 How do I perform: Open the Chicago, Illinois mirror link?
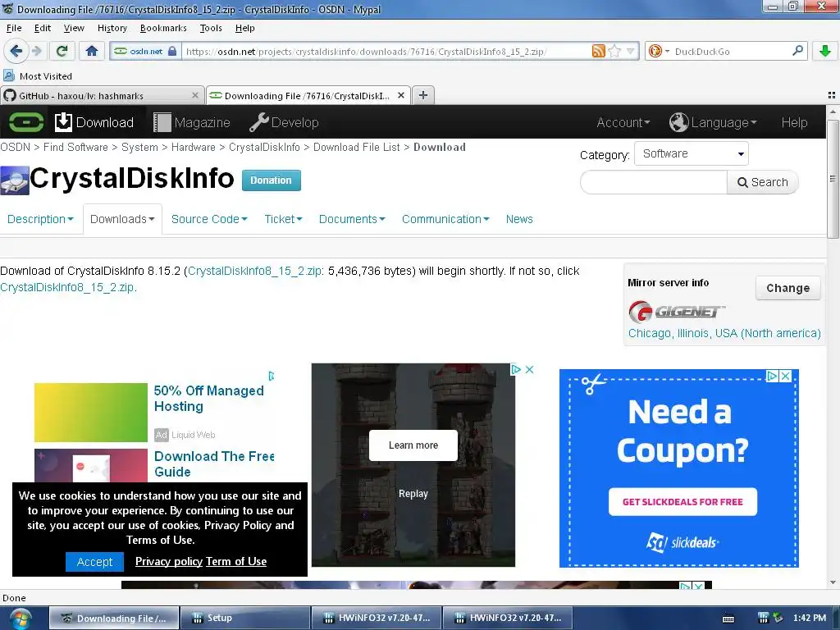(724, 333)
